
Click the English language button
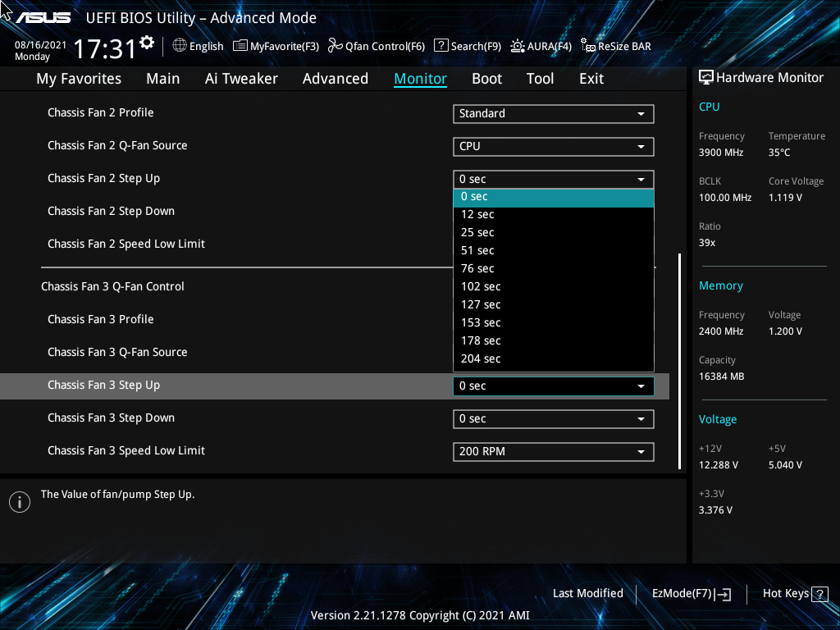pyautogui.click(x=199, y=46)
